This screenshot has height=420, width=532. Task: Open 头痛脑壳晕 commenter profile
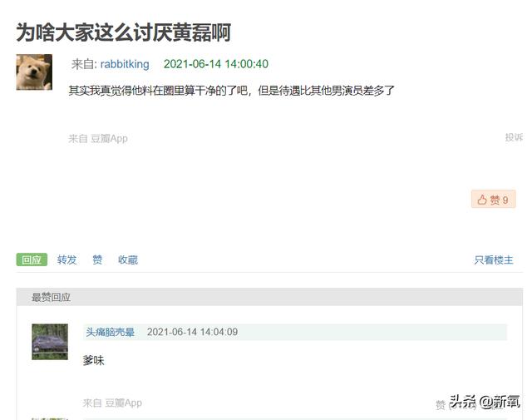110,332
